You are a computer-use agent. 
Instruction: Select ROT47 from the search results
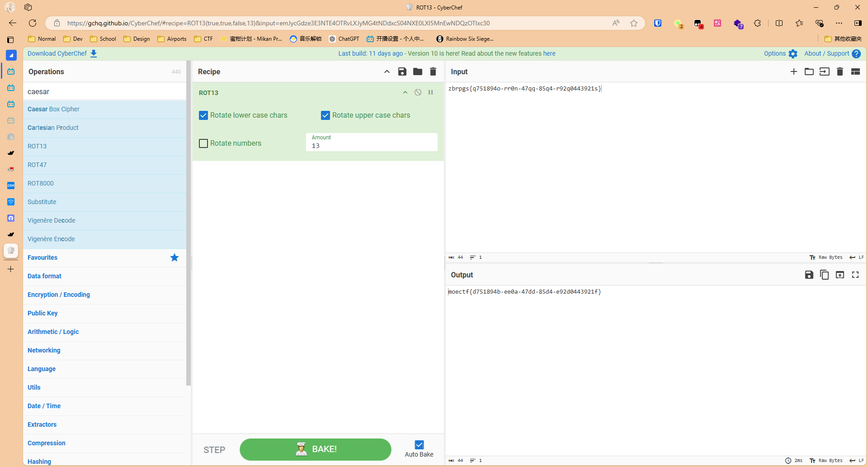coord(37,165)
